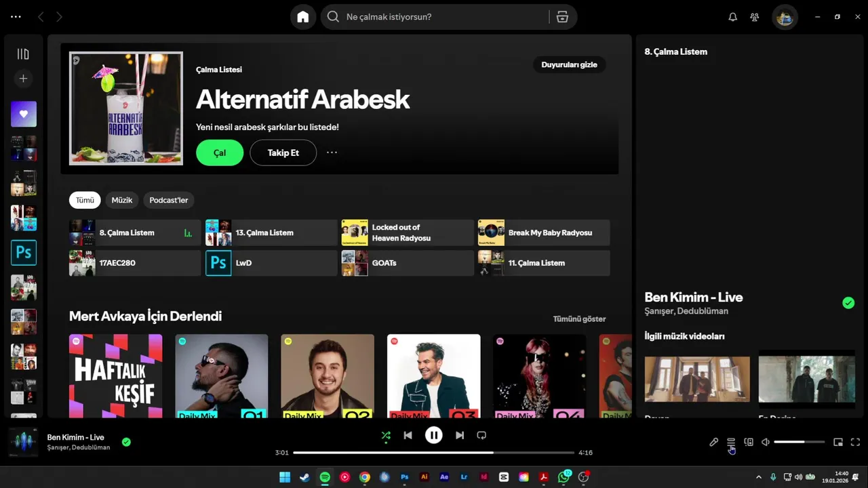Open the LwD shortcut tile

(x=271, y=263)
